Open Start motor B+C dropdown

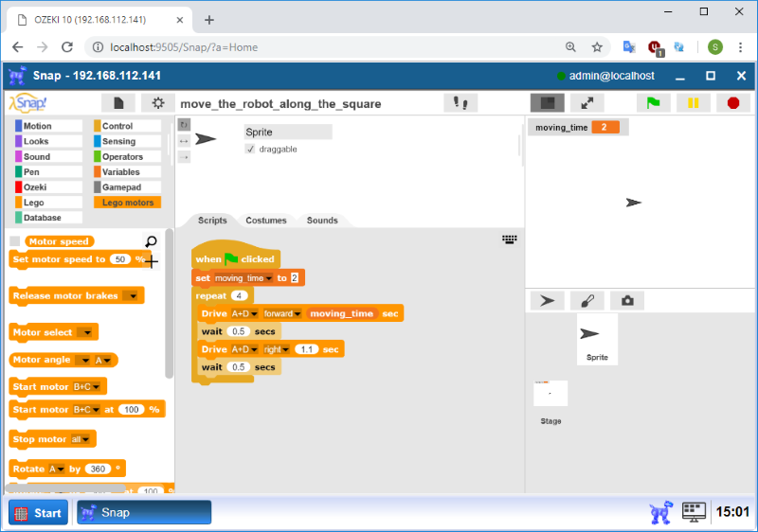[x=86, y=386]
